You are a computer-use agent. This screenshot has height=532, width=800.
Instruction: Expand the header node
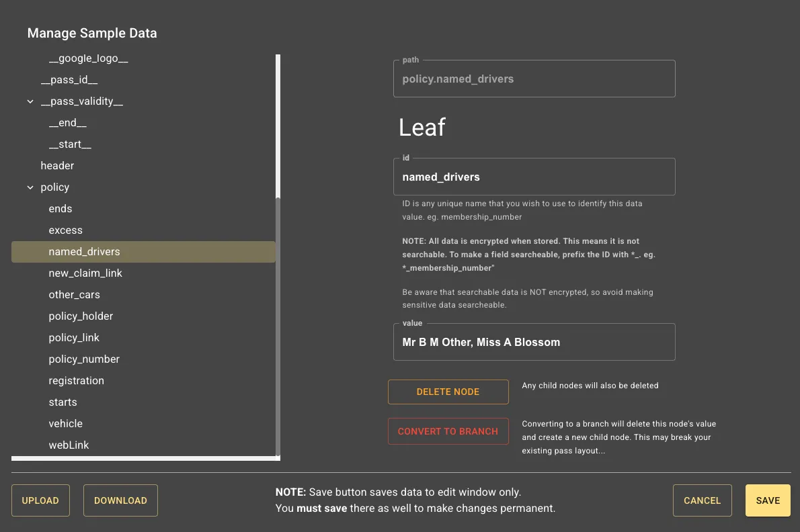[57, 165]
